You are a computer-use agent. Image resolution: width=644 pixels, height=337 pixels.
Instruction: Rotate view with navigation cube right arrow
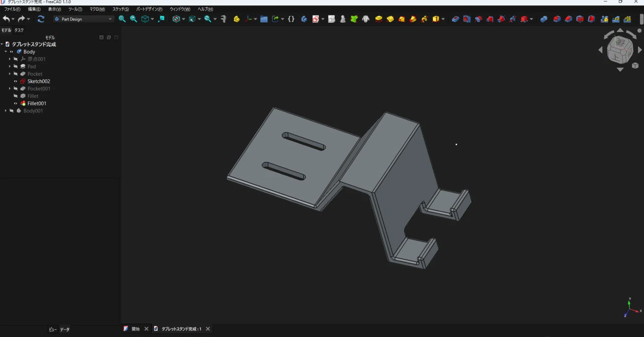(x=639, y=50)
